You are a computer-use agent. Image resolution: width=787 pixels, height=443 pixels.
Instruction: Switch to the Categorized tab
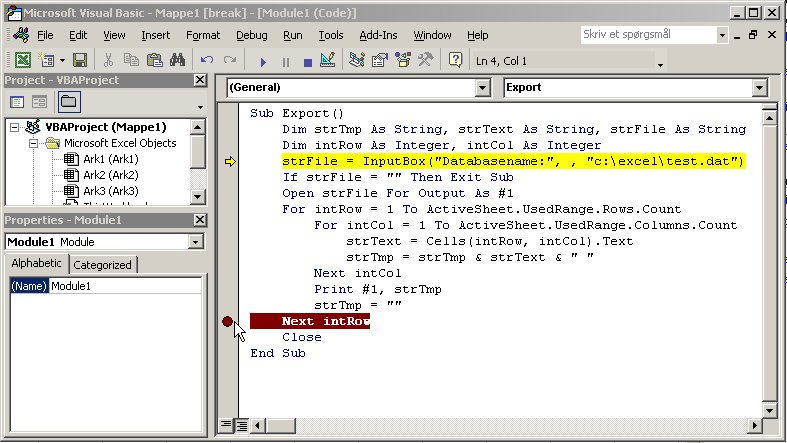coord(103,265)
